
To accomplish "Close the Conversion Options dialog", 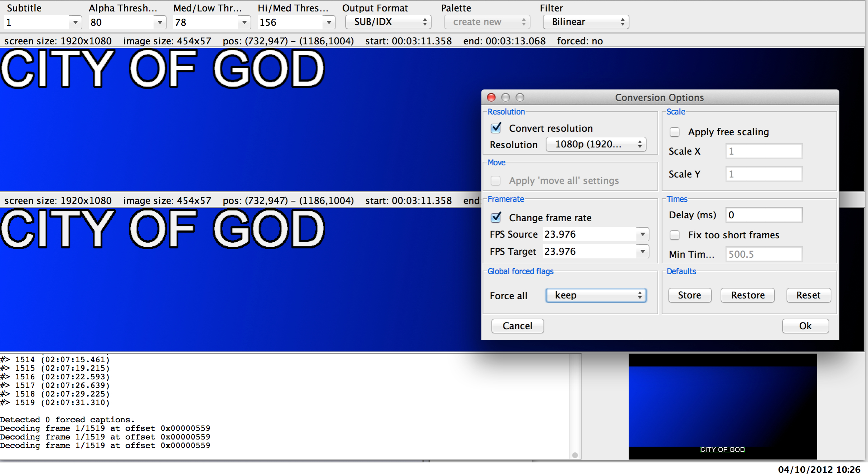I will (x=491, y=97).
